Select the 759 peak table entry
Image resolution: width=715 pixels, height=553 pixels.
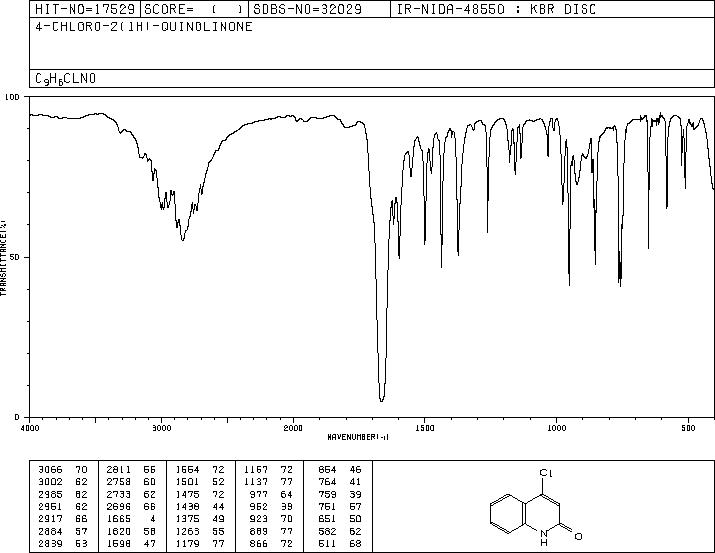click(340, 494)
